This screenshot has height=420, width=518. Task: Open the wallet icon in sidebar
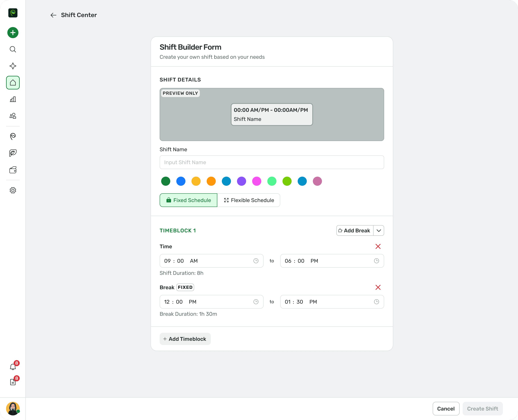click(x=13, y=170)
